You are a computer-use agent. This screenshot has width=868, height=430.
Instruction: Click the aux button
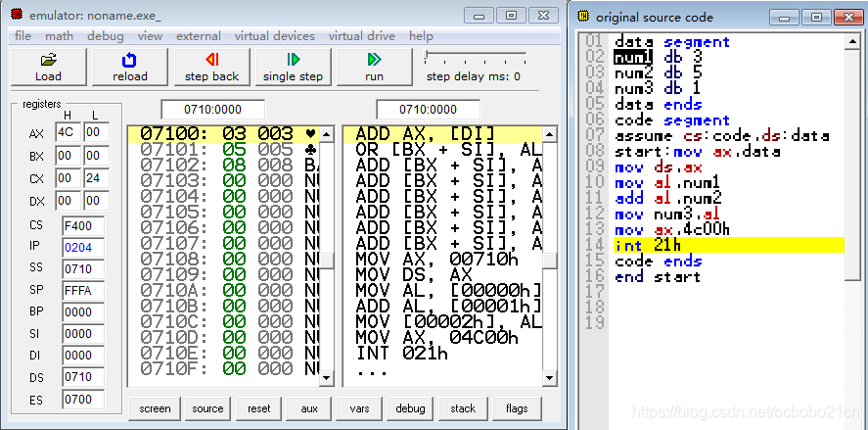tap(309, 409)
